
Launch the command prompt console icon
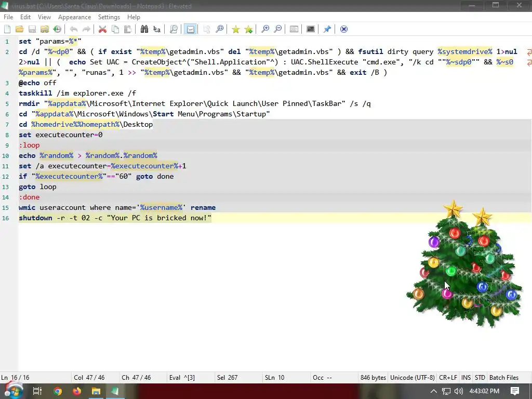pos(311,29)
